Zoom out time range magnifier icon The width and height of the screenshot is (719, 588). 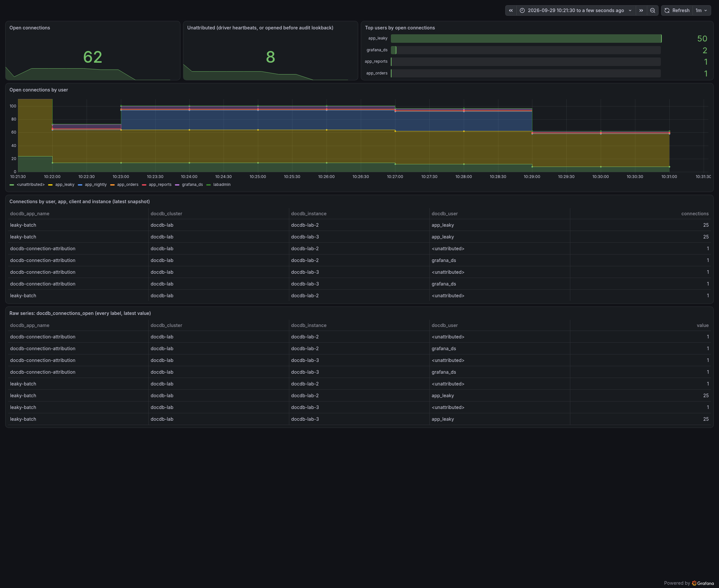(x=653, y=10)
